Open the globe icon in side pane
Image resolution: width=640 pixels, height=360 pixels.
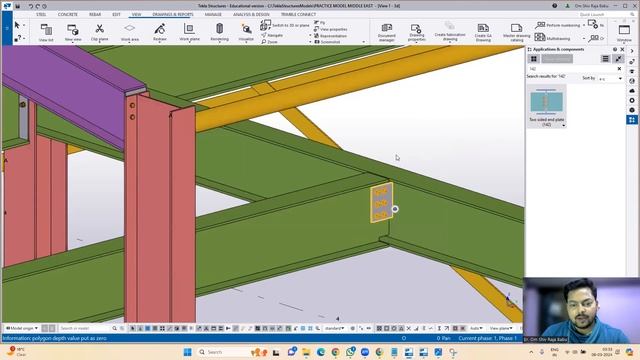tap(632, 81)
